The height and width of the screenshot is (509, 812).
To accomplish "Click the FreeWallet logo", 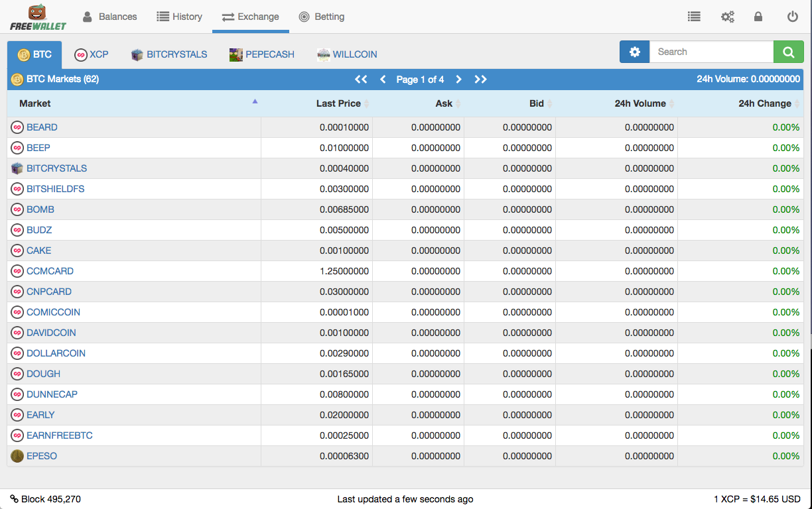I will pyautogui.click(x=36, y=17).
